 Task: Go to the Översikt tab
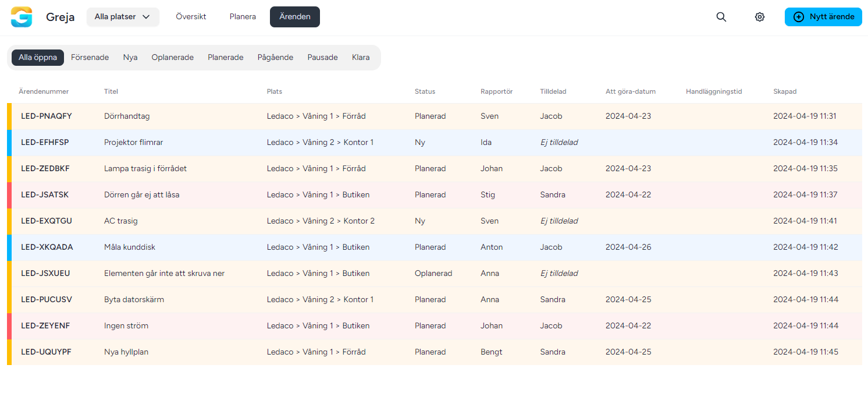pos(191,17)
